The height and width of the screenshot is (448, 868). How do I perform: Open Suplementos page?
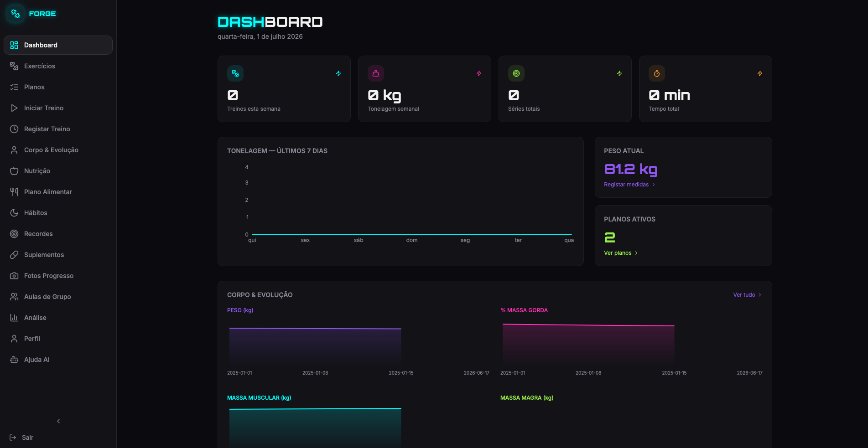click(x=58, y=255)
